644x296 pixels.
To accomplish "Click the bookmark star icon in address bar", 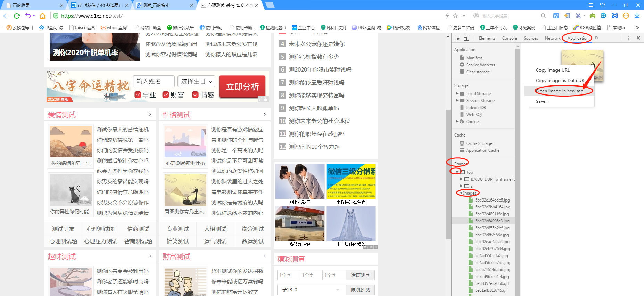I will click(x=455, y=16).
